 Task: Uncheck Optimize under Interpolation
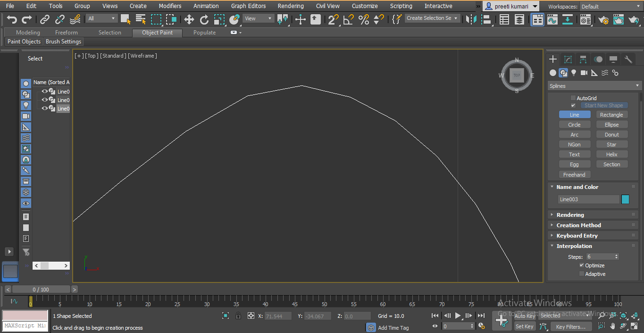click(582, 265)
